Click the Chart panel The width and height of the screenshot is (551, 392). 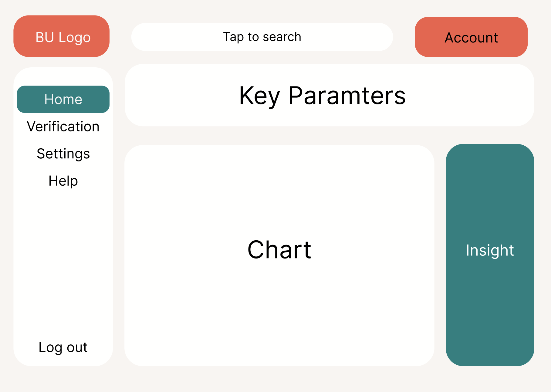tap(279, 255)
